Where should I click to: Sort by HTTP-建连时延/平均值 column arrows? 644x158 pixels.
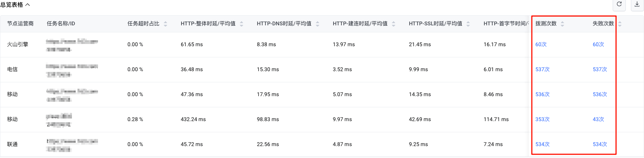tap(394, 24)
